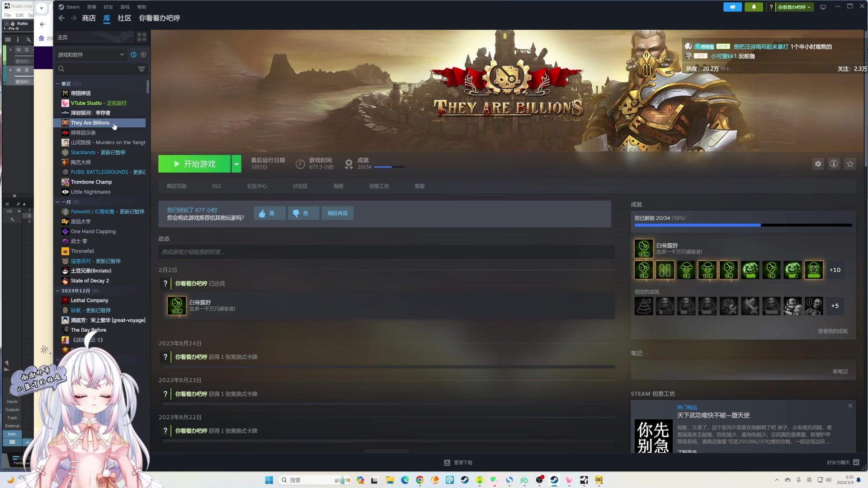Expand launch options arrow beside 开始游戏
This screenshot has width=868, height=488.
236,164
